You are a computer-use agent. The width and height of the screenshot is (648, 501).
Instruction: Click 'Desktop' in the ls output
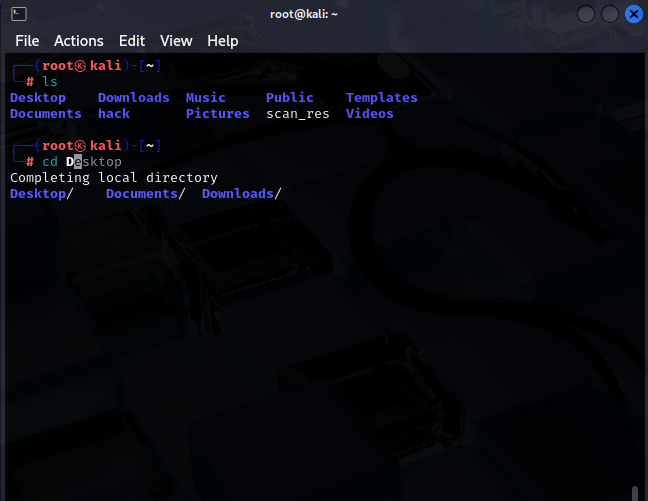tap(38, 98)
